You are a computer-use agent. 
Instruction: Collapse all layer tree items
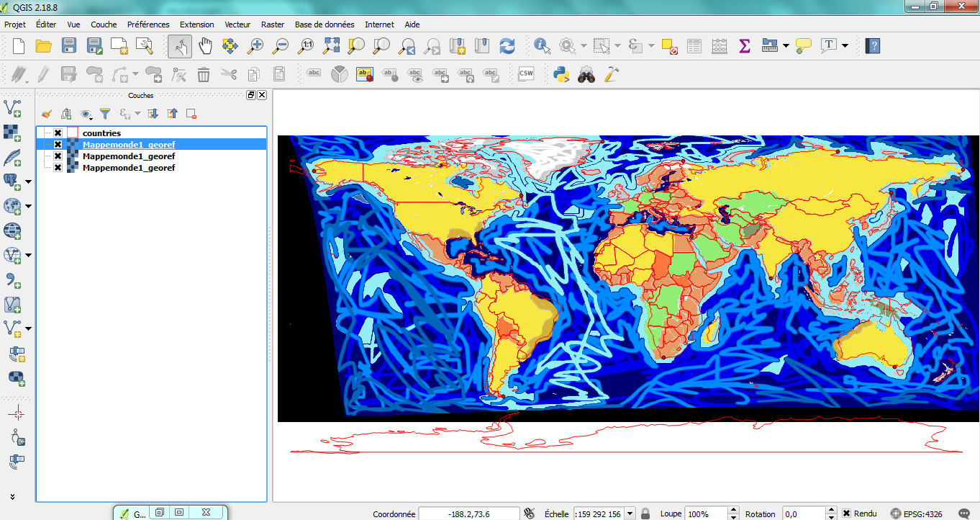click(x=172, y=114)
